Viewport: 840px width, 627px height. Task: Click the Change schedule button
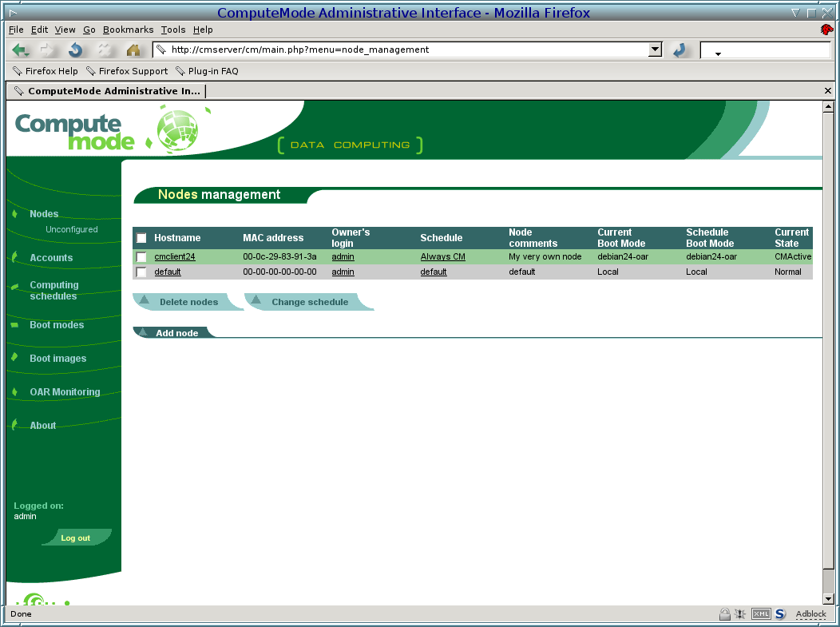[x=309, y=302]
